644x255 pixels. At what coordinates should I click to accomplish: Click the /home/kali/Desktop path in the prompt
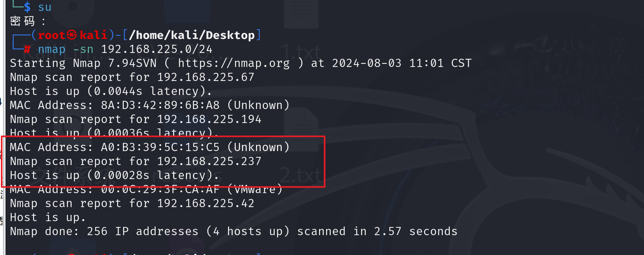coord(192,35)
